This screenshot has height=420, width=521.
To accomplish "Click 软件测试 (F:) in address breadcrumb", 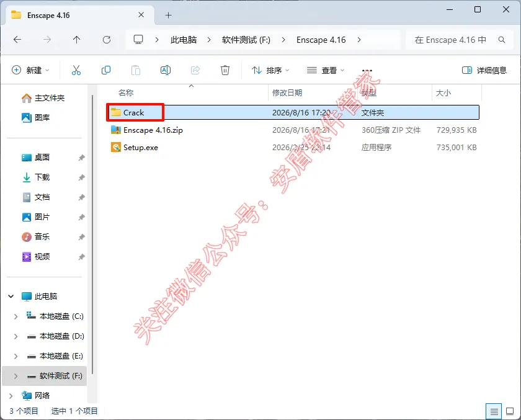I will (x=246, y=40).
